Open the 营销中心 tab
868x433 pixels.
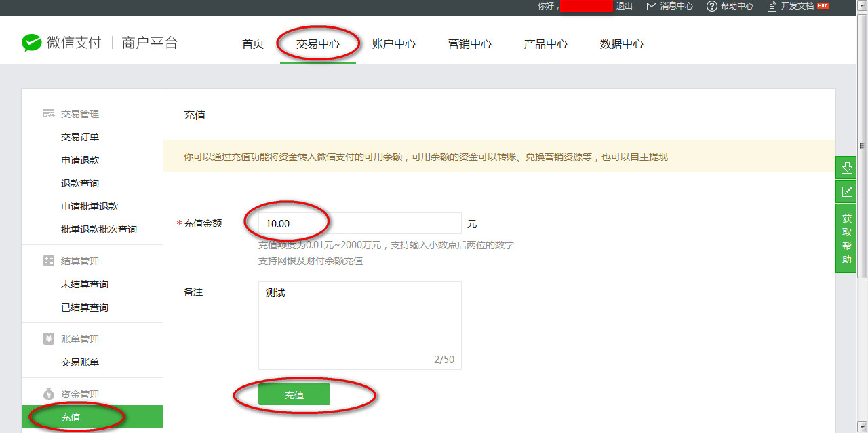[470, 44]
